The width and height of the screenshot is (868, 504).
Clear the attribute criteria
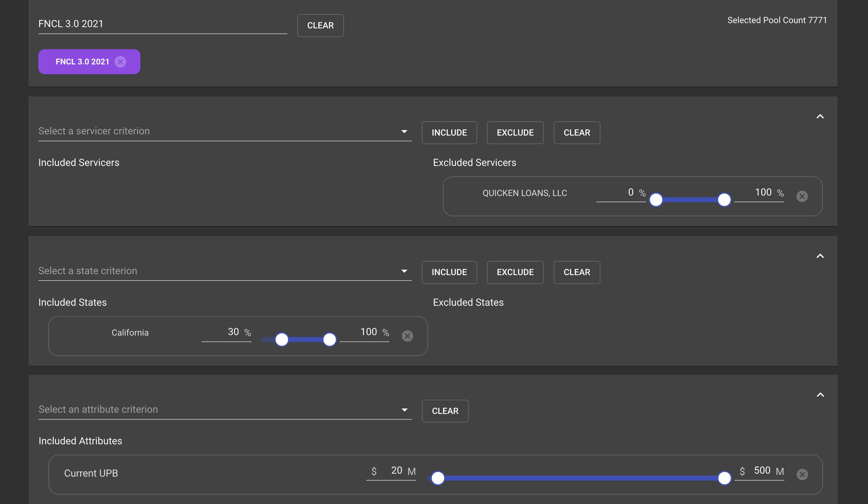click(445, 411)
